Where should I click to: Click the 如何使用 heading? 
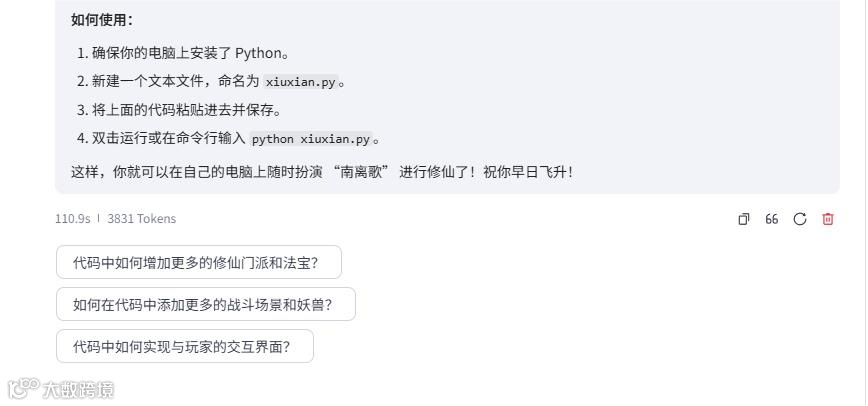coord(102,20)
